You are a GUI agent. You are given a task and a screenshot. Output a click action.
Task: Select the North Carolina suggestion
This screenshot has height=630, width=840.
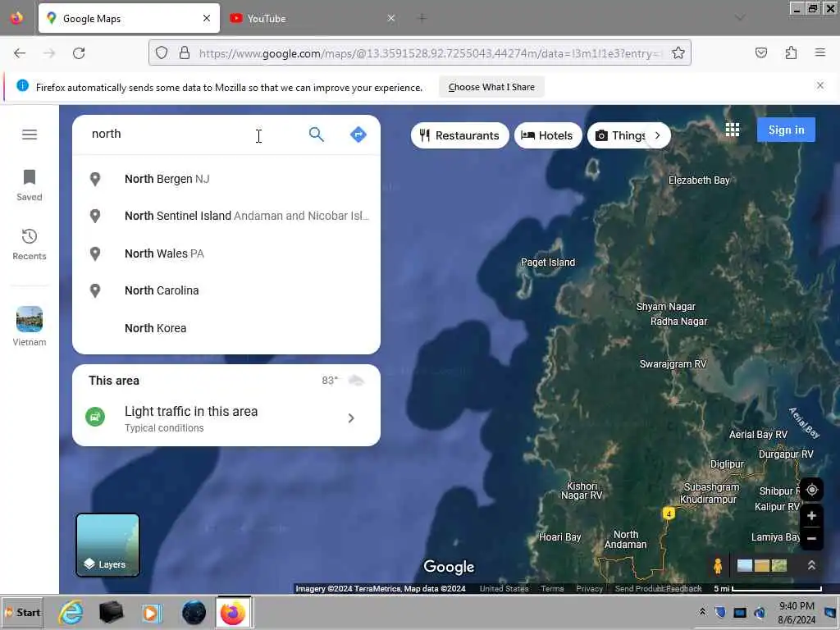coord(226,290)
